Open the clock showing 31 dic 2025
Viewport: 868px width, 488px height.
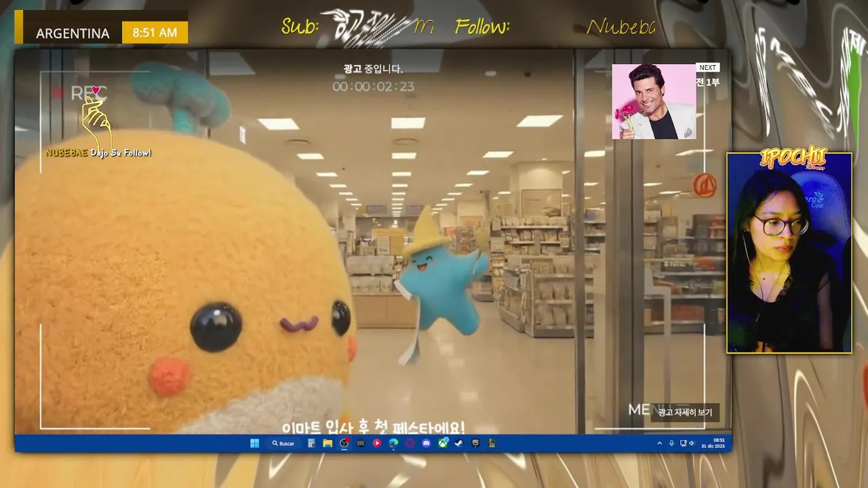point(713,443)
